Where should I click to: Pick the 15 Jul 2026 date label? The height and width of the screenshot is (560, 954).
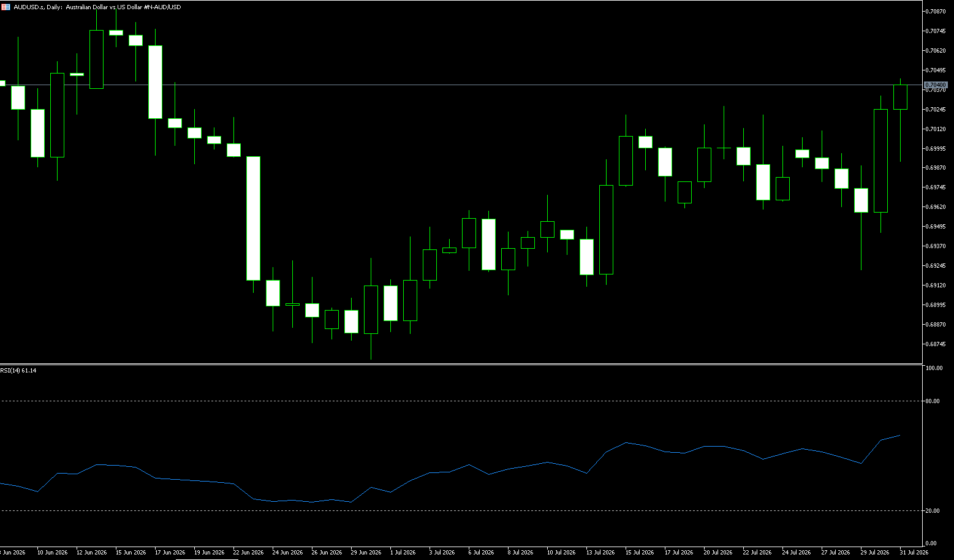641,553
